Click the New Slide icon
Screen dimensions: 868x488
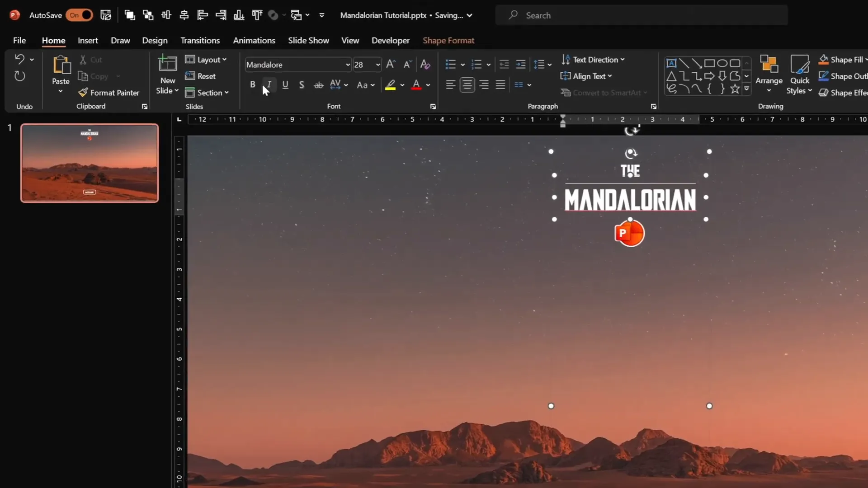pyautogui.click(x=168, y=64)
